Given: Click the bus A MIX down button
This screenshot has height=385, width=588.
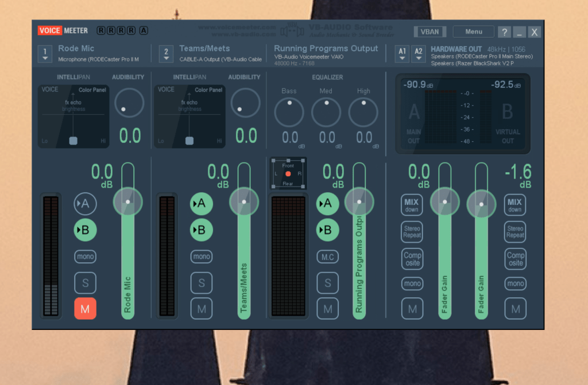Looking at the screenshot, I should (412, 205).
